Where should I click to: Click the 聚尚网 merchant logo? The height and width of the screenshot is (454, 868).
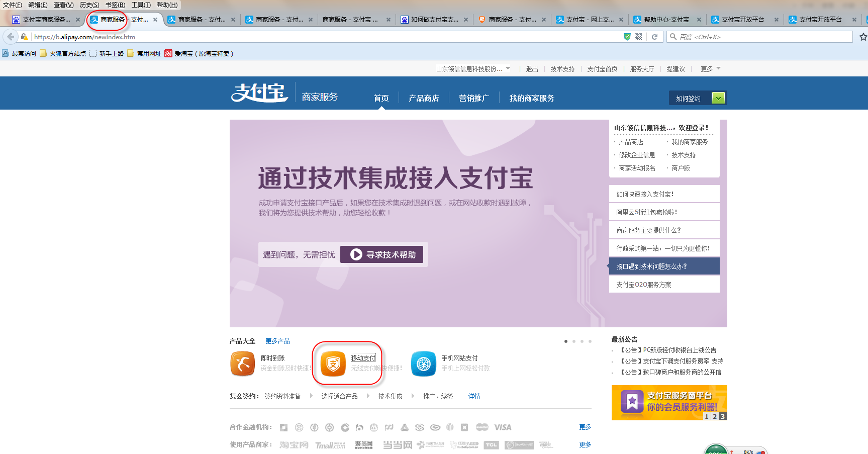pyautogui.click(x=364, y=445)
